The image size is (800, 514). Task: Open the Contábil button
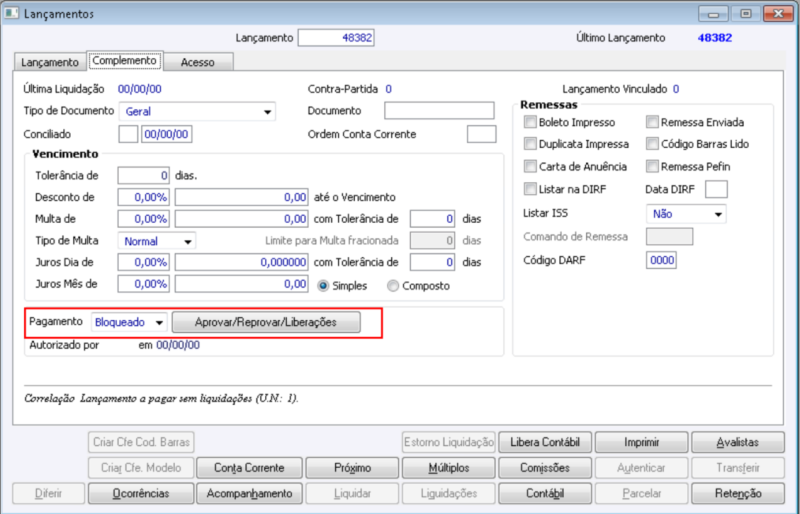pos(545,494)
